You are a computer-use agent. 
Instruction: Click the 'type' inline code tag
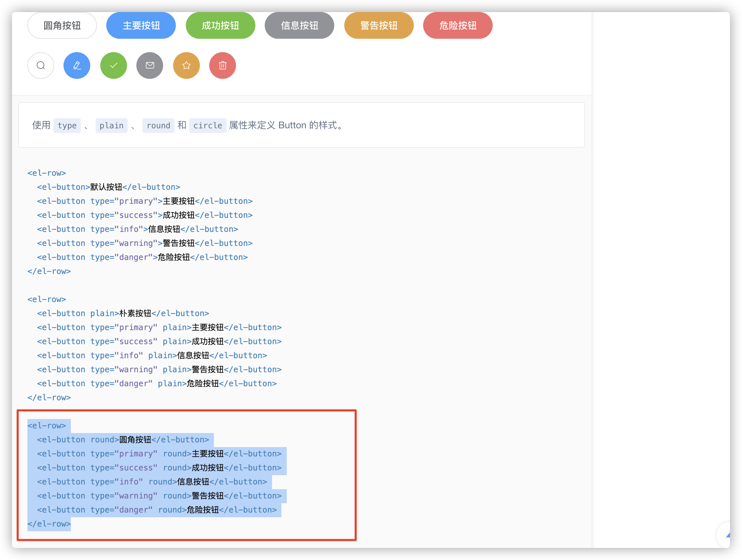[67, 126]
